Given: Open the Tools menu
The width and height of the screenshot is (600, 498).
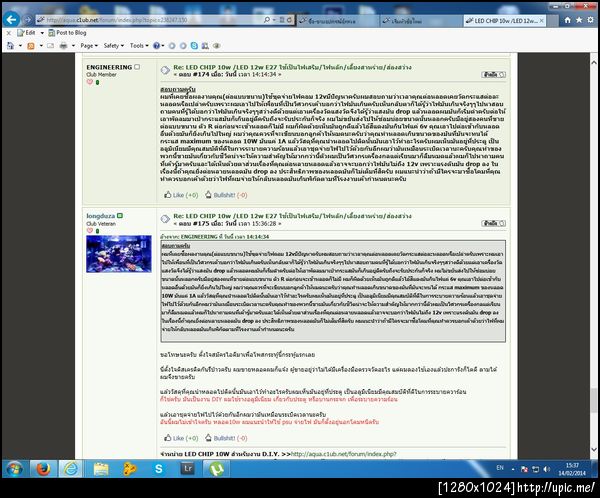Looking at the screenshot, I should 139,46.
